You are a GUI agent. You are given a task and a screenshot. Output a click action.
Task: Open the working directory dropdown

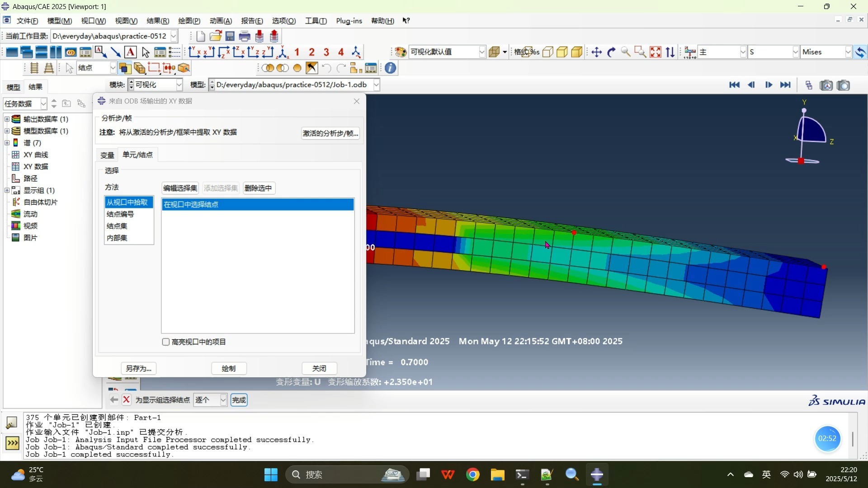click(x=174, y=36)
